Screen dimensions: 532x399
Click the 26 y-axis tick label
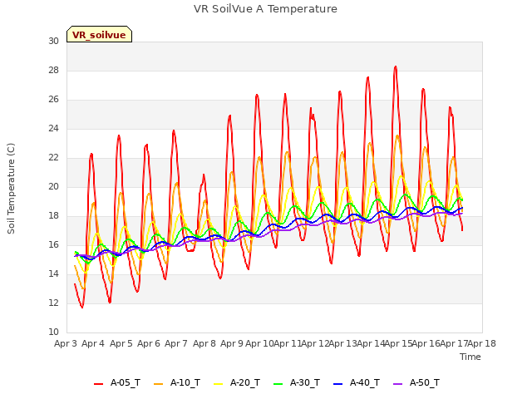click(x=53, y=100)
